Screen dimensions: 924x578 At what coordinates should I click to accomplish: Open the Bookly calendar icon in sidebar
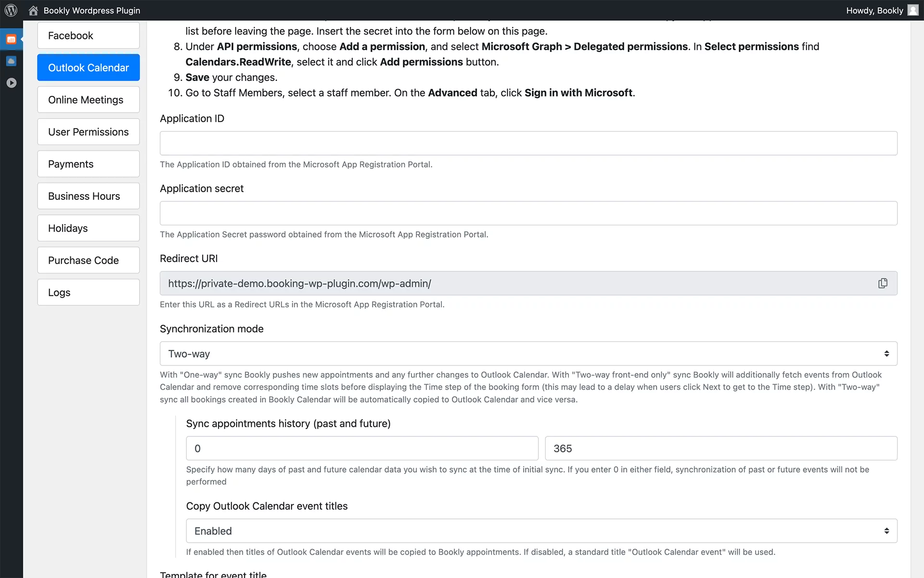12,39
